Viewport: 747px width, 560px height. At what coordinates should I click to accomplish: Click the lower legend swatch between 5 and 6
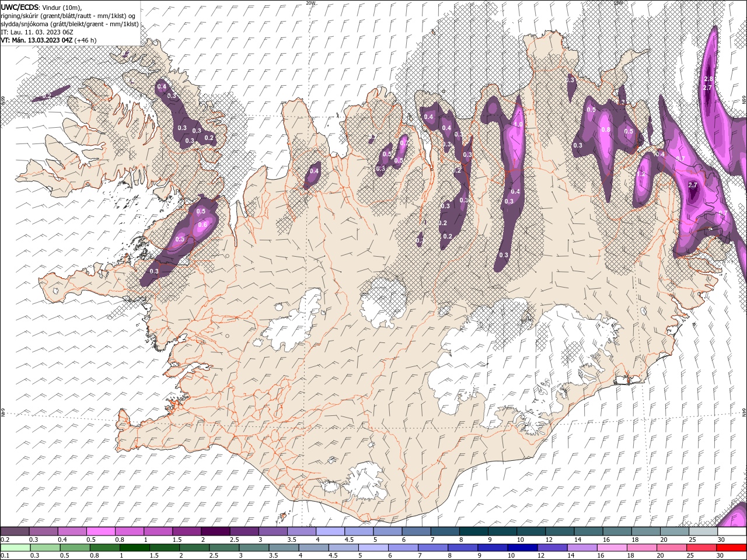pos(373,548)
